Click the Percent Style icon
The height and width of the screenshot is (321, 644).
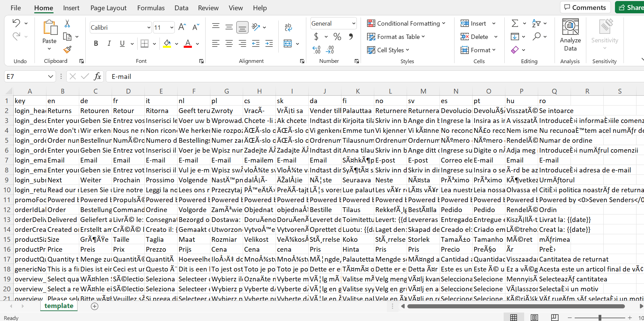click(x=337, y=37)
